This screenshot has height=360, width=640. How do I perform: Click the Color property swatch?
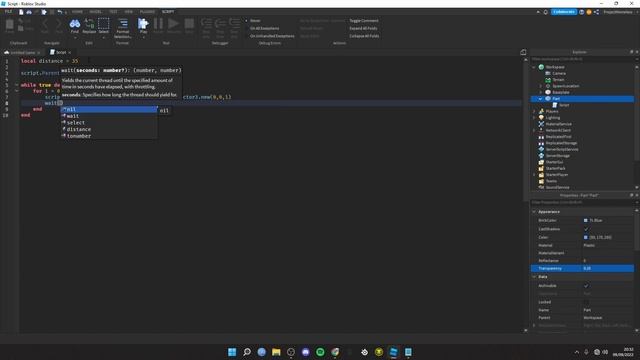(586, 237)
